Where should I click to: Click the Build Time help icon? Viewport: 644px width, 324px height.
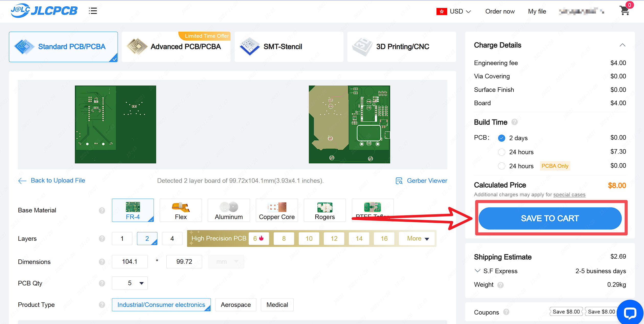pos(514,122)
